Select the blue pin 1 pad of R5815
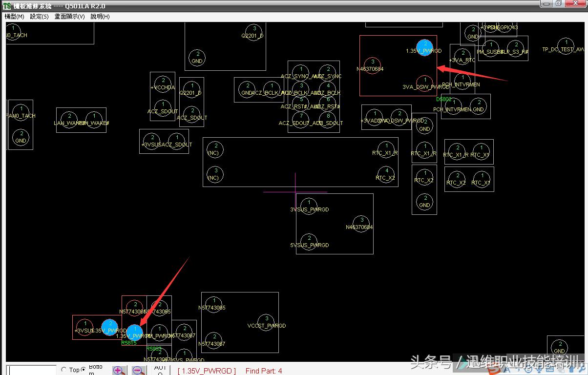Image resolution: width=588 pixels, height=375 pixels. coord(135,333)
